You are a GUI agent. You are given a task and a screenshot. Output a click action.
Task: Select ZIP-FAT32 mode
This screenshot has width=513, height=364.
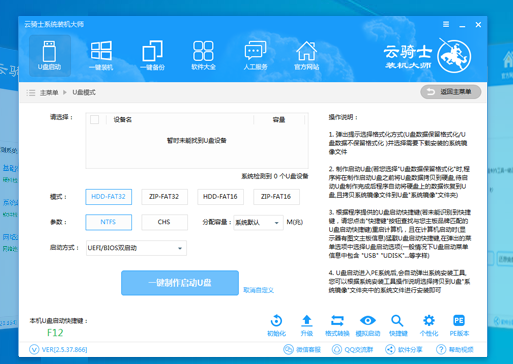click(x=164, y=197)
